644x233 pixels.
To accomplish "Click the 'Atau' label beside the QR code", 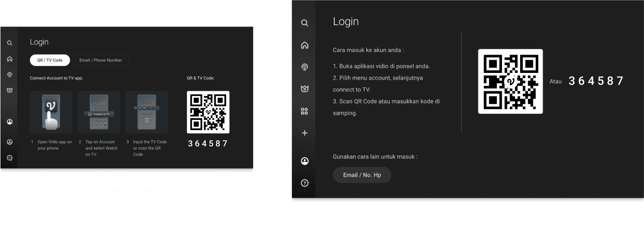I will [x=555, y=81].
